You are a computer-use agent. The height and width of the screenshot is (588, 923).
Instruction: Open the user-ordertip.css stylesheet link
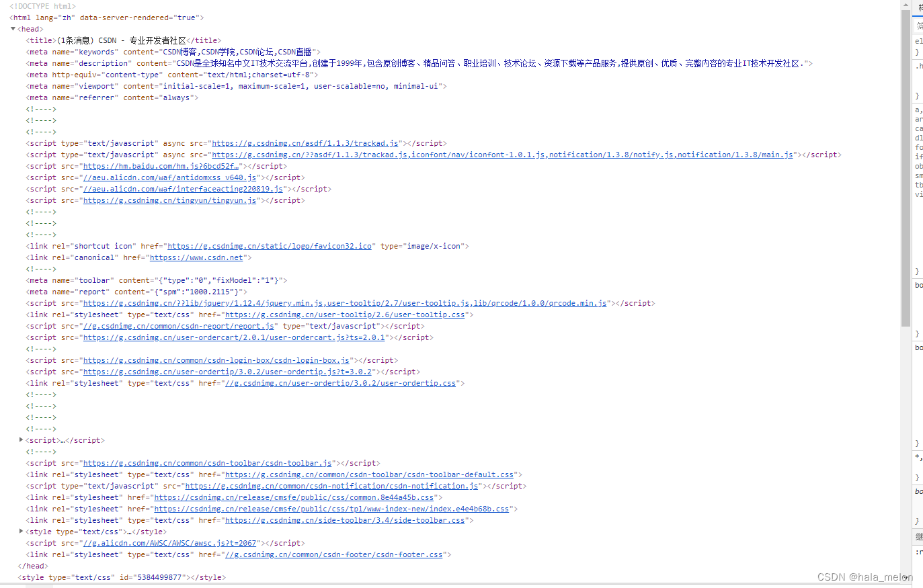pyautogui.click(x=341, y=383)
